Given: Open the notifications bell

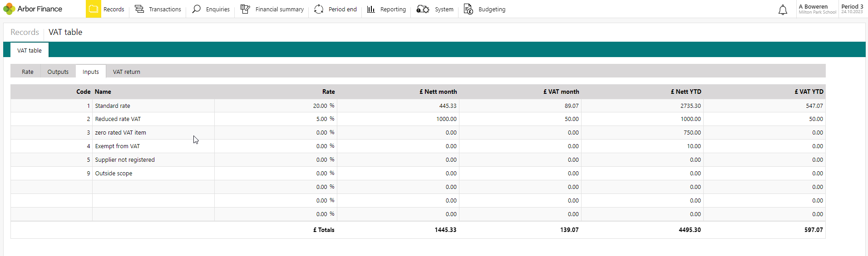Looking at the screenshot, I should (x=783, y=10).
